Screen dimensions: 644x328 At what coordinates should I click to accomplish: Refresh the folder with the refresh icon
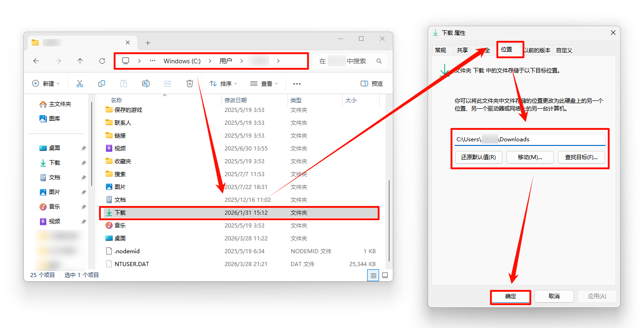click(102, 61)
